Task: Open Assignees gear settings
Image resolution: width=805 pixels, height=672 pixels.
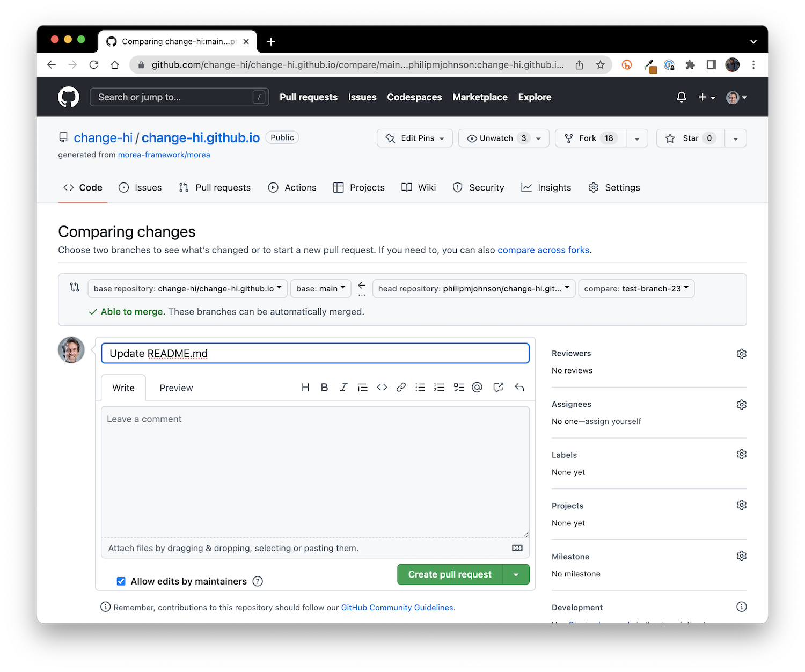Action: 742,405
